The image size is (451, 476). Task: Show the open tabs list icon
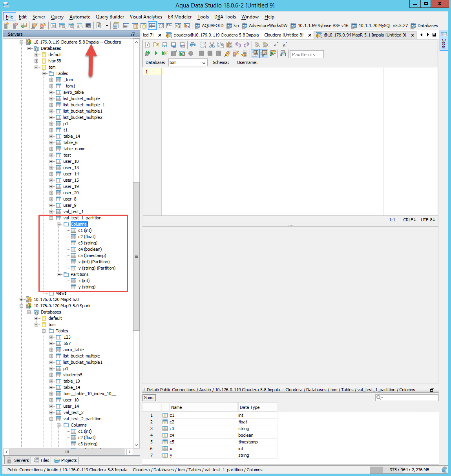(434, 35)
